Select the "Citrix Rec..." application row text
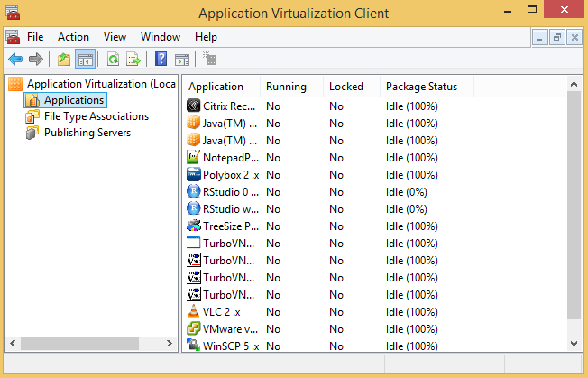This screenshot has width=588, height=378. click(229, 106)
